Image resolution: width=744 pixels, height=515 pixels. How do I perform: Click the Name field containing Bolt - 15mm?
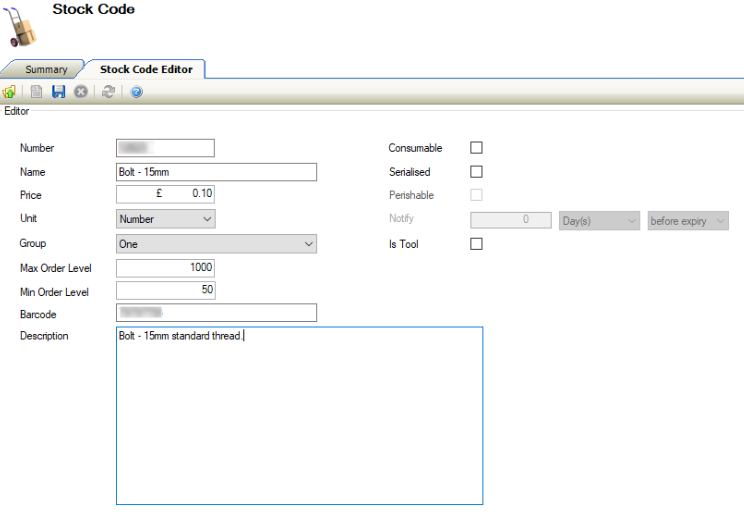click(216, 172)
